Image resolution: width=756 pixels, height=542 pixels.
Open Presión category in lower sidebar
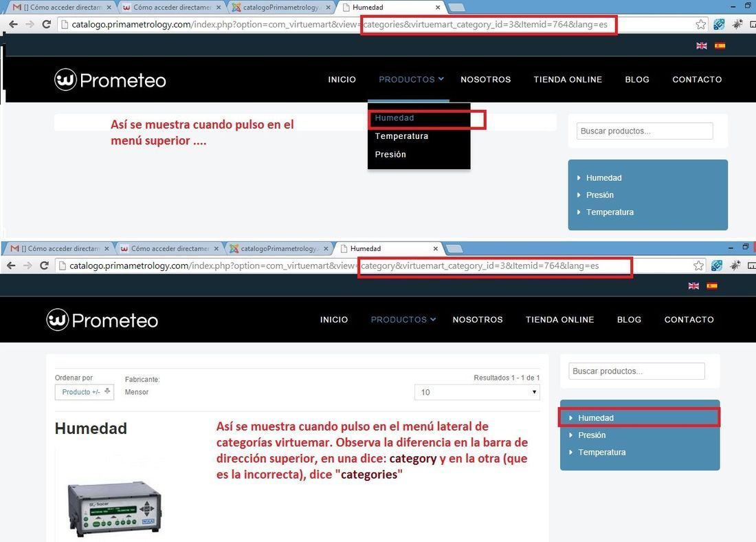pos(592,435)
